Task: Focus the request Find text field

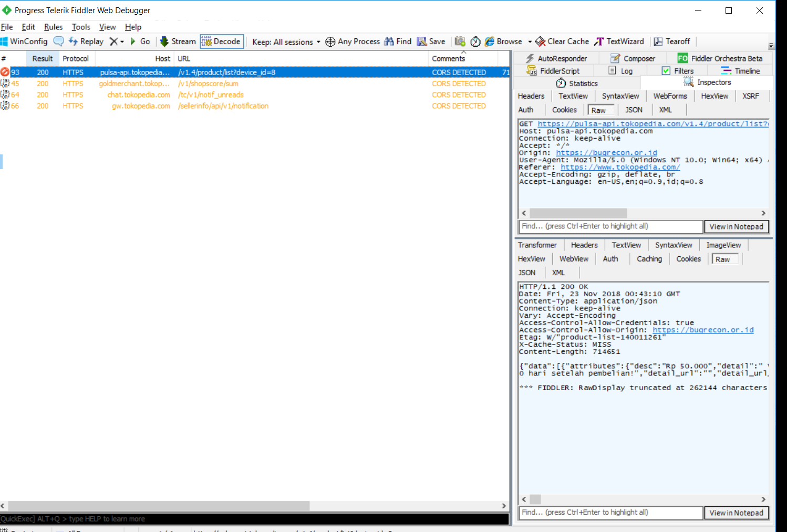Action: click(x=610, y=226)
